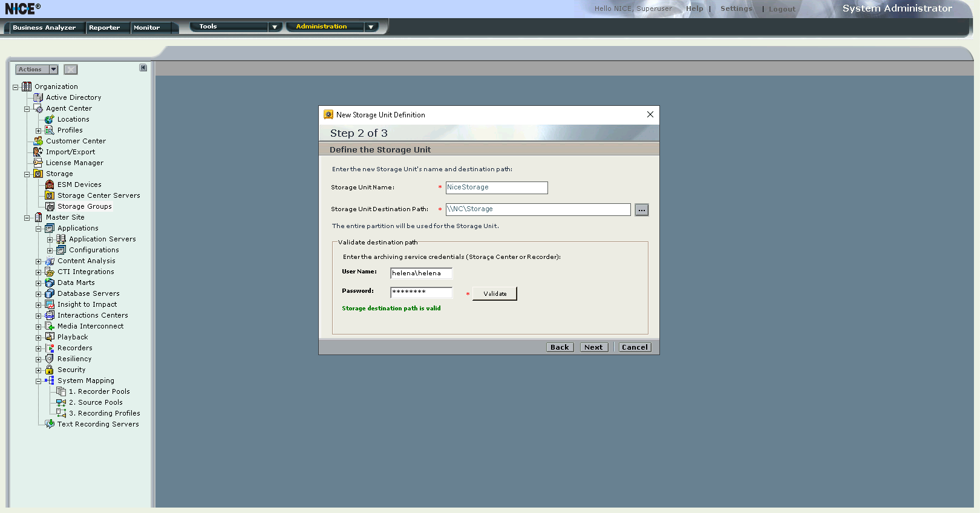Click the Logout link
Viewport: 980px width, 513px height.
[782, 9]
